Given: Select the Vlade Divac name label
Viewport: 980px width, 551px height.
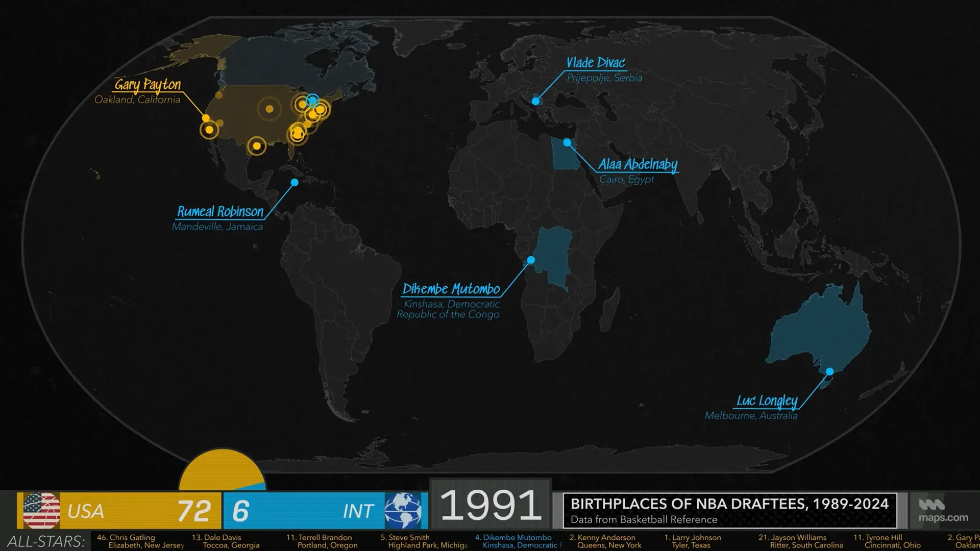Looking at the screenshot, I should point(595,63).
